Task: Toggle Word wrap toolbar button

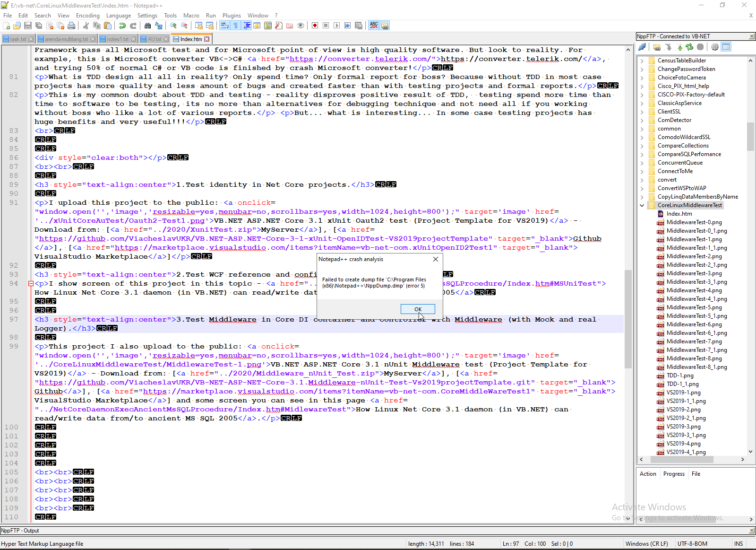Action: click(224, 26)
